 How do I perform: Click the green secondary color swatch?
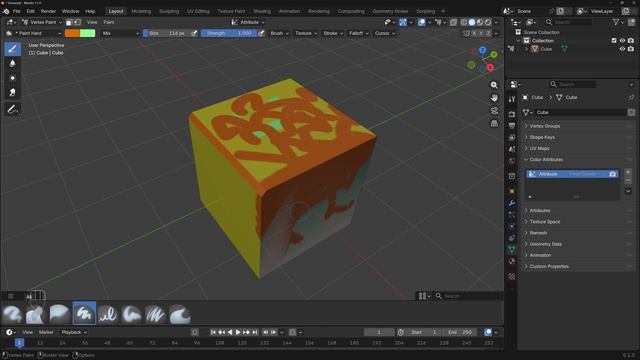88,33
